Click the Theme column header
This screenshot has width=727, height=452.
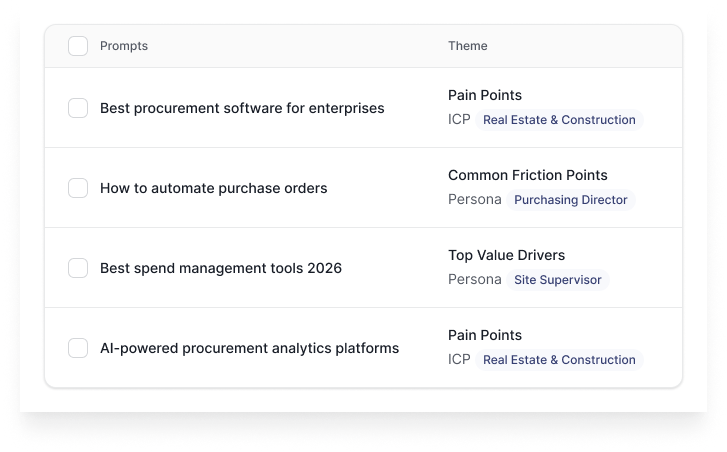(468, 46)
